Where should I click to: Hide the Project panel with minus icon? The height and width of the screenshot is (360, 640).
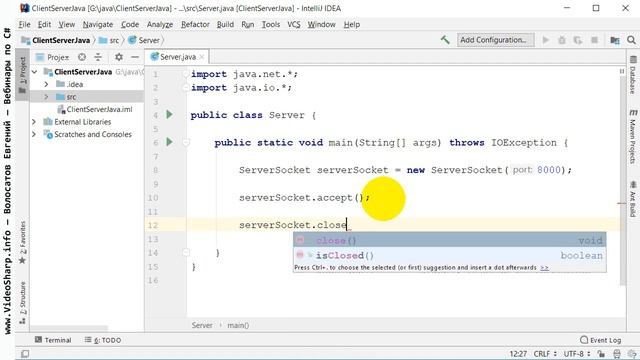point(135,57)
